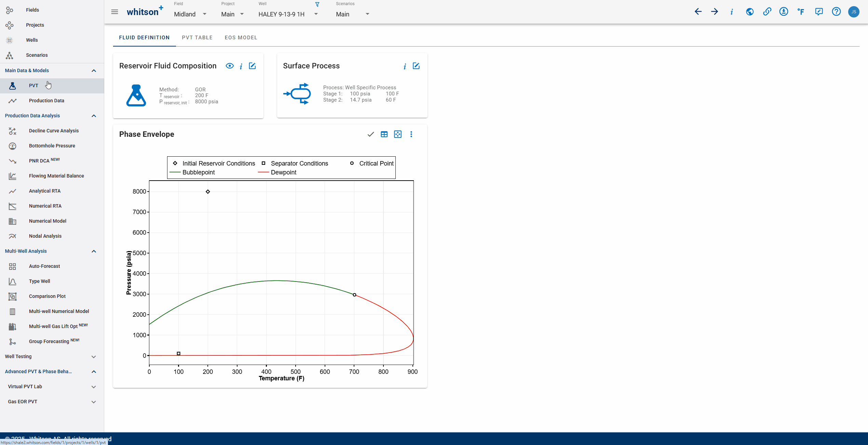
Task: Open Nodal Analysis
Action: [x=52, y=236]
